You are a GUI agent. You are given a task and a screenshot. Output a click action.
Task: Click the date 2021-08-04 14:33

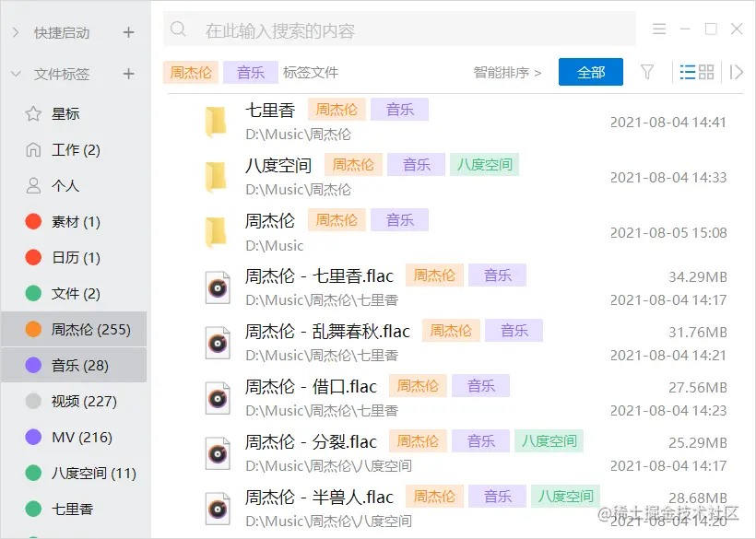click(x=668, y=177)
